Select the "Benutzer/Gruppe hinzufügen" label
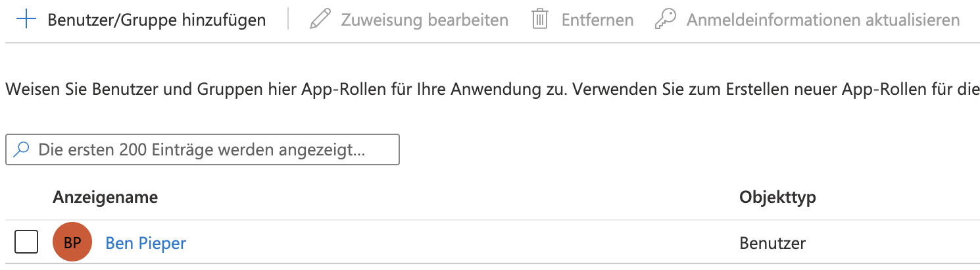This screenshot has height=270, width=980. tap(157, 20)
